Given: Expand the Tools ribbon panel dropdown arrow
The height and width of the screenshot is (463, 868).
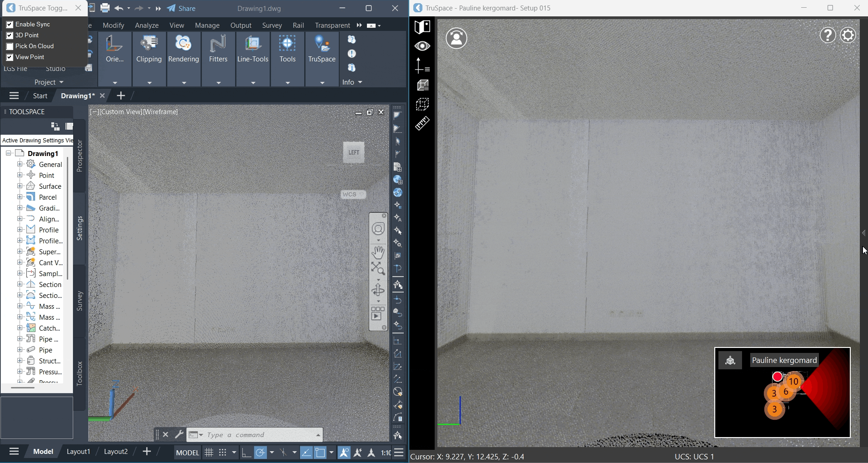Looking at the screenshot, I should pos(287,82).
